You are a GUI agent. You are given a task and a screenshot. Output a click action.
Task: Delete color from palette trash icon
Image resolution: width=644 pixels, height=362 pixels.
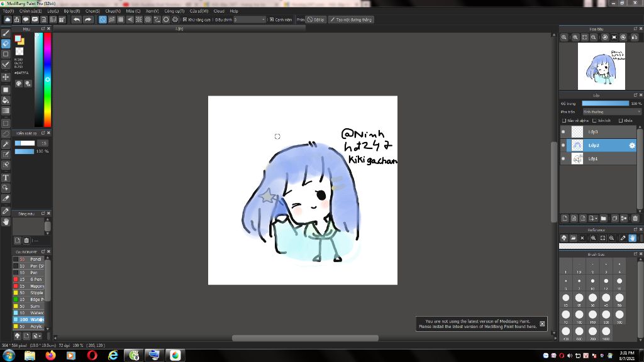26,241
